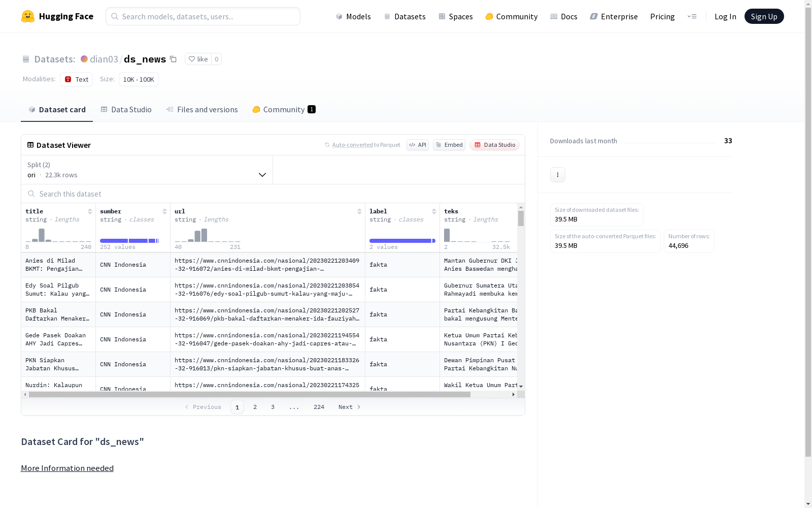812x508 pixels.
Task: Click the Sign Up button
Action: (x=764, y=16)
